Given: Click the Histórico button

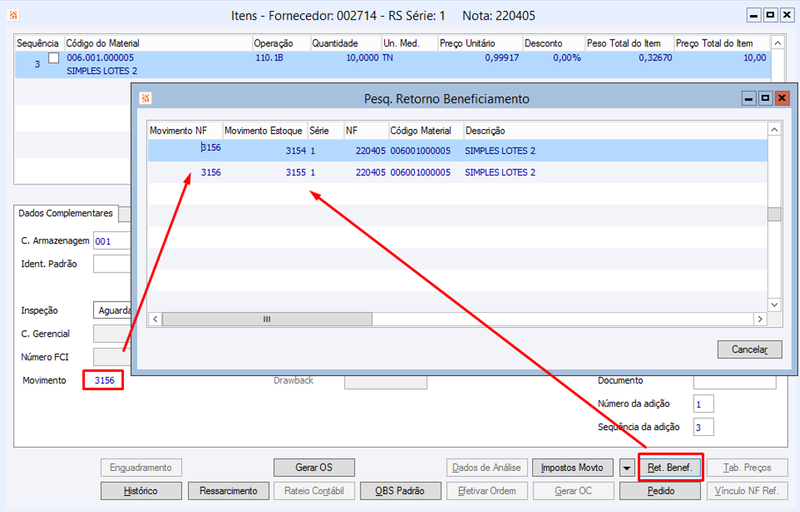Looking at the screenshot, I should click(x=141, y=491).
